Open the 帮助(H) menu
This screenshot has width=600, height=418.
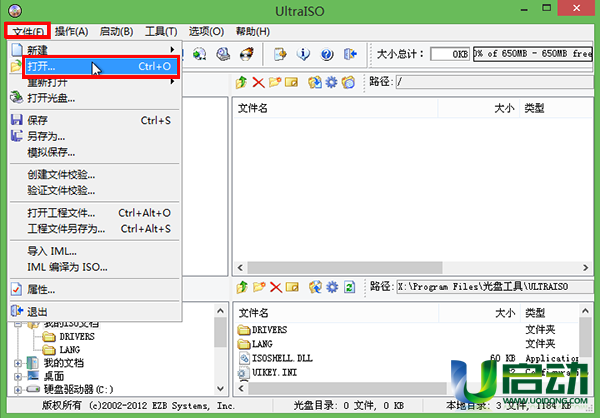coord(253,31)
